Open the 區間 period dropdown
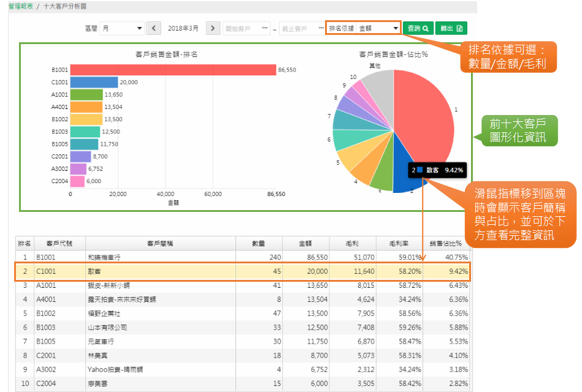Viewport: 582px width, 392px height. point(122,28)
